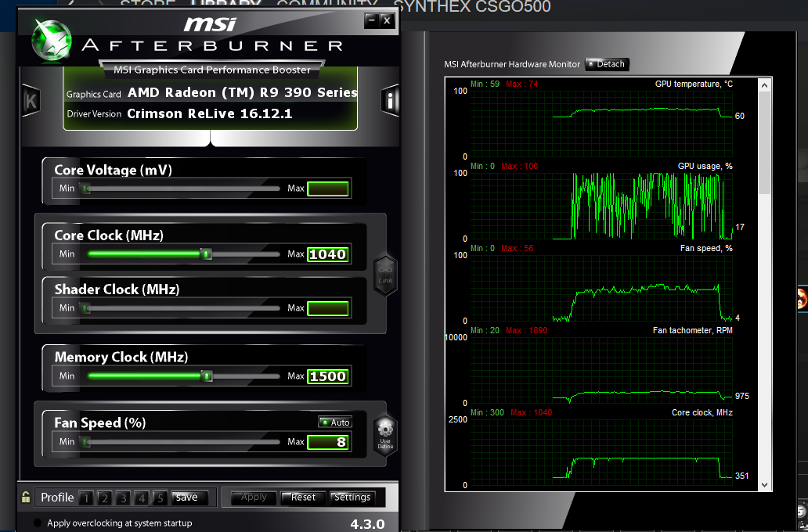
Task: Select profile slot 2
Action: 105,498
